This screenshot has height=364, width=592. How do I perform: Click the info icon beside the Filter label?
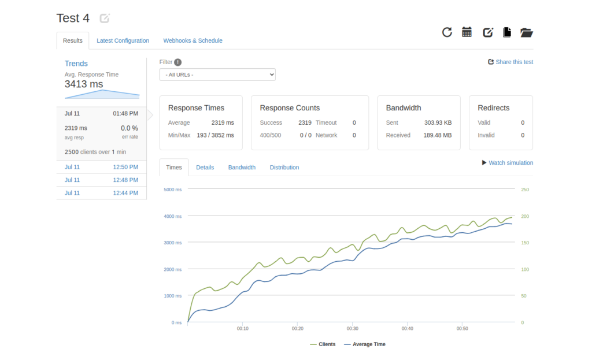coord(177,61)
